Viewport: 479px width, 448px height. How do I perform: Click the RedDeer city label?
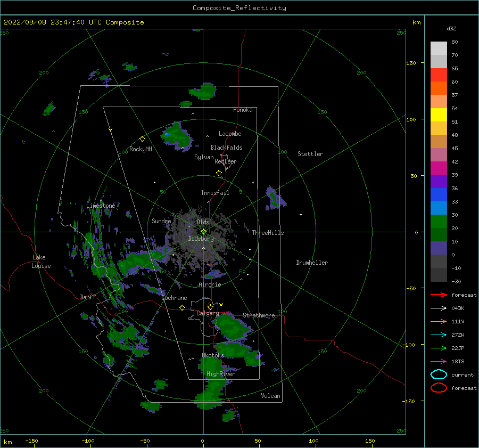[x=226, y=161]
